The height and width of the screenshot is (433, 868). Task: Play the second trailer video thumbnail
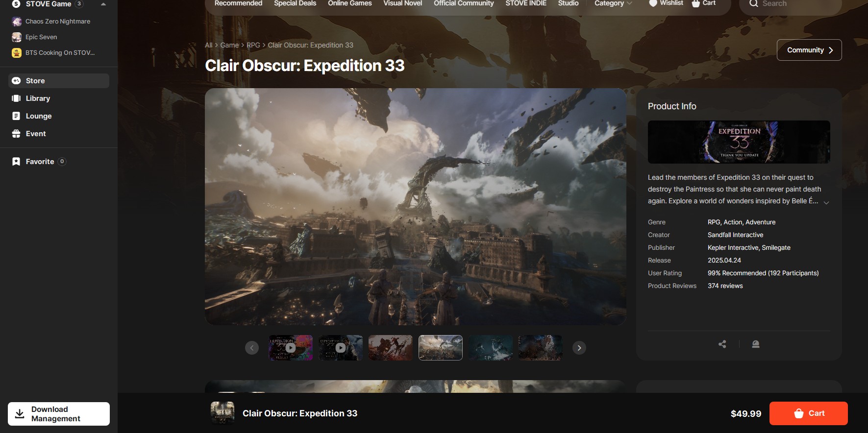point(341,348)
